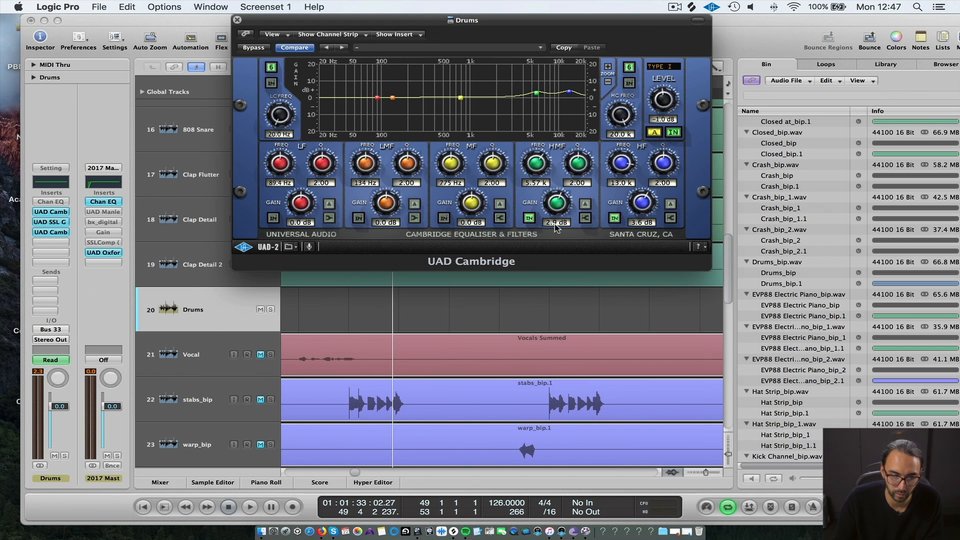
Task: Expand the MIDI Thru inspector section
Action: point(33,64)
